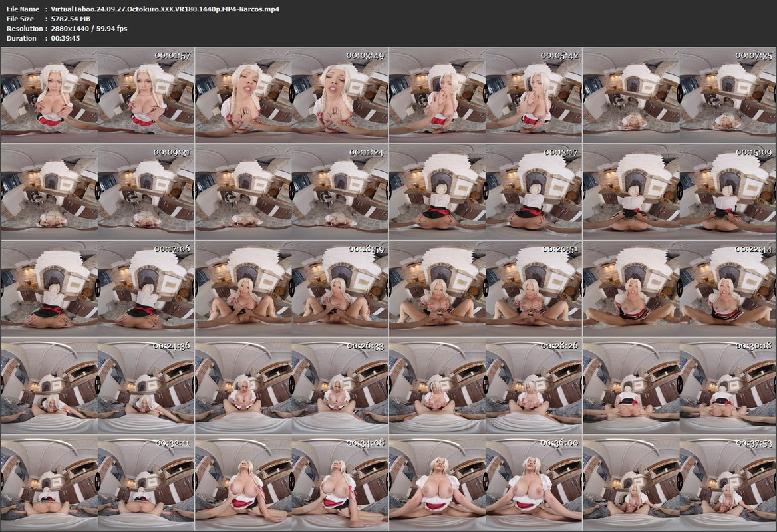Select the thumbnail stamped 00:07:35

click(679, 95)
